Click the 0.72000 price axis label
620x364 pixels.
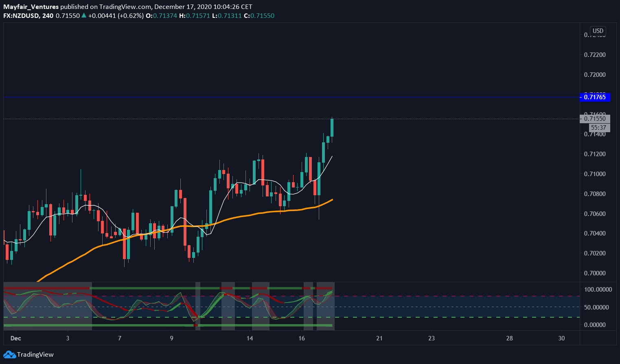pyautogui.click(x=595, y=74)
